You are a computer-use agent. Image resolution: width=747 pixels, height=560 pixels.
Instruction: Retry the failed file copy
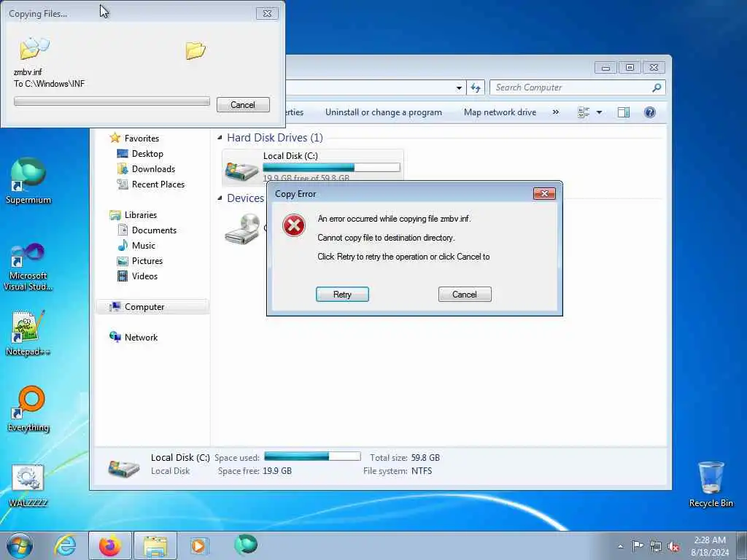coord(342,295)
